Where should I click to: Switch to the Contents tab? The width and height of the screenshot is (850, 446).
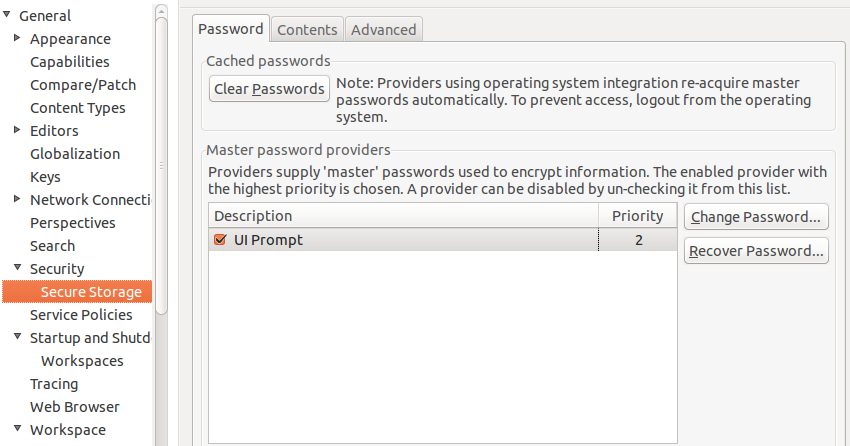(307, 29)
